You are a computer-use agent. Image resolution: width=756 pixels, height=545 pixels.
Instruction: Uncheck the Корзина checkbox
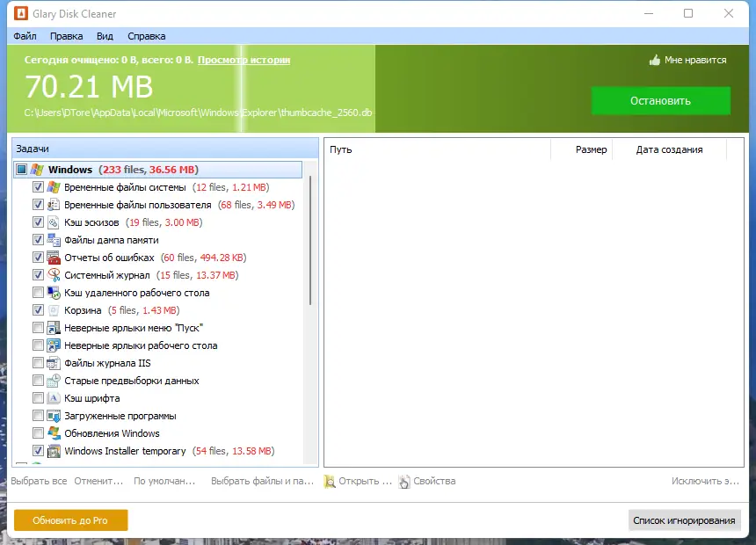coord(38,310)
